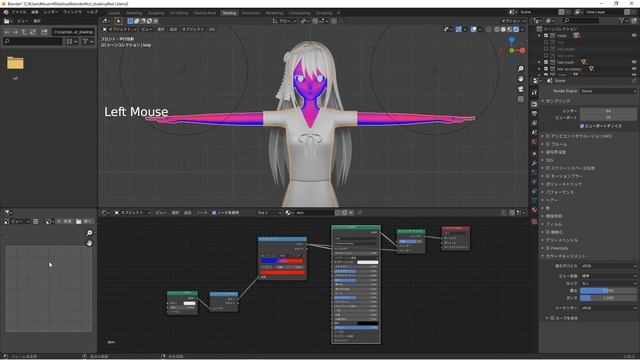Click the node editor Add menu
Viewport: 640px width, 360px height.
click(187, 213)
